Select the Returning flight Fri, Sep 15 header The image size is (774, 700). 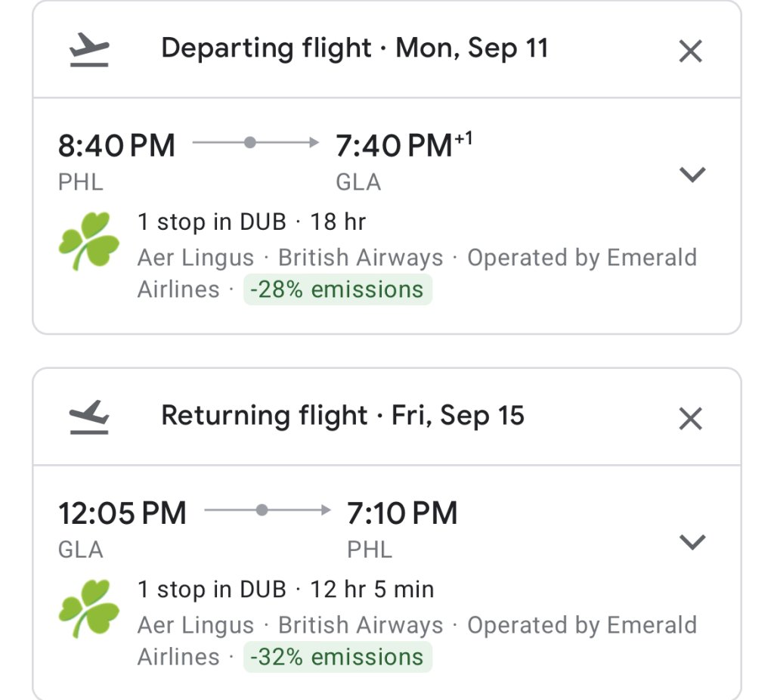(x=342, y=416)
